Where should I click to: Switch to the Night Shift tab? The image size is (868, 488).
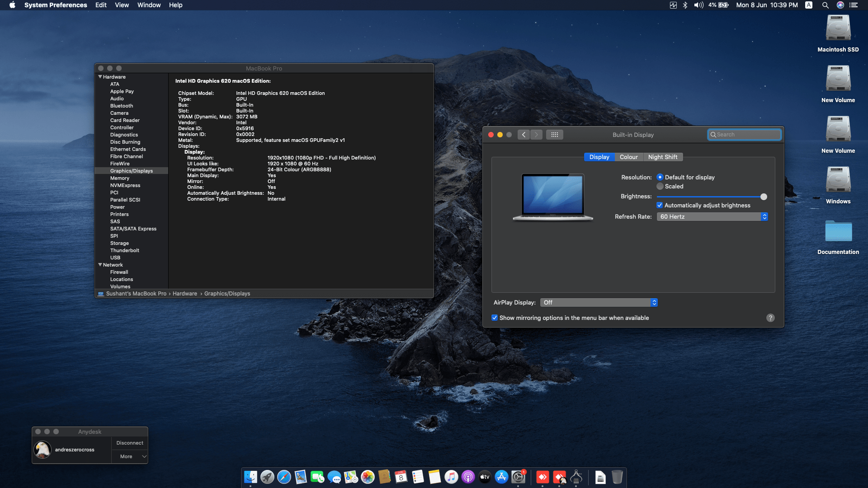point(663,157)
